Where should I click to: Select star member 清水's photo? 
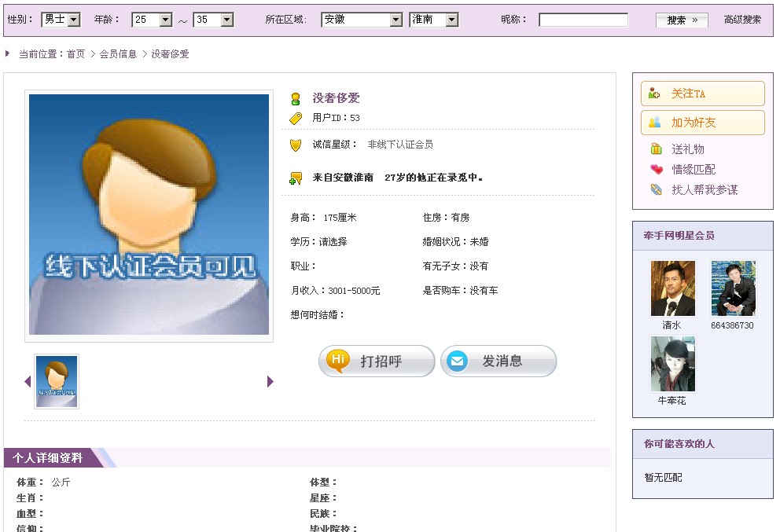672,288
